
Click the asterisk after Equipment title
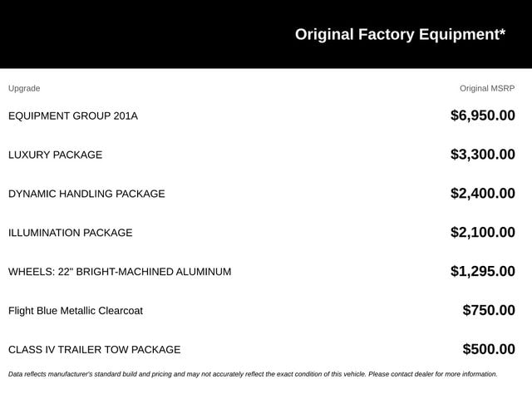tap(502, 32)
